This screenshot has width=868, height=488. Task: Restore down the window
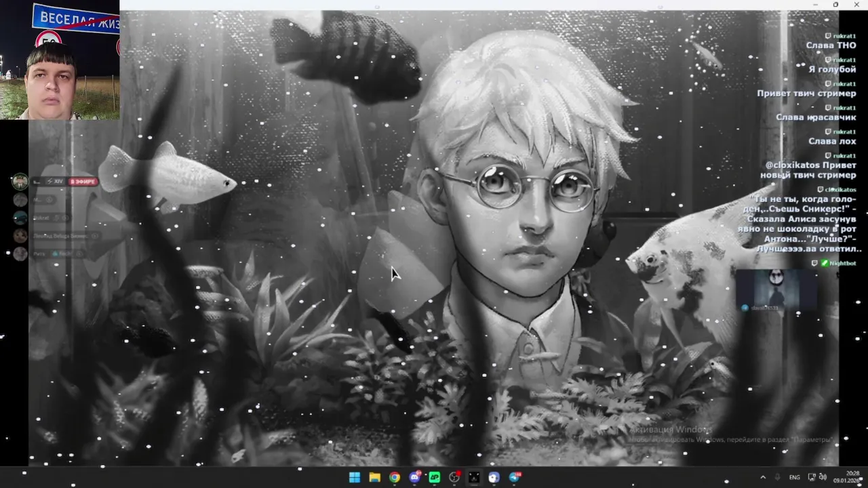pyautogui.click(x=835, y=5)
